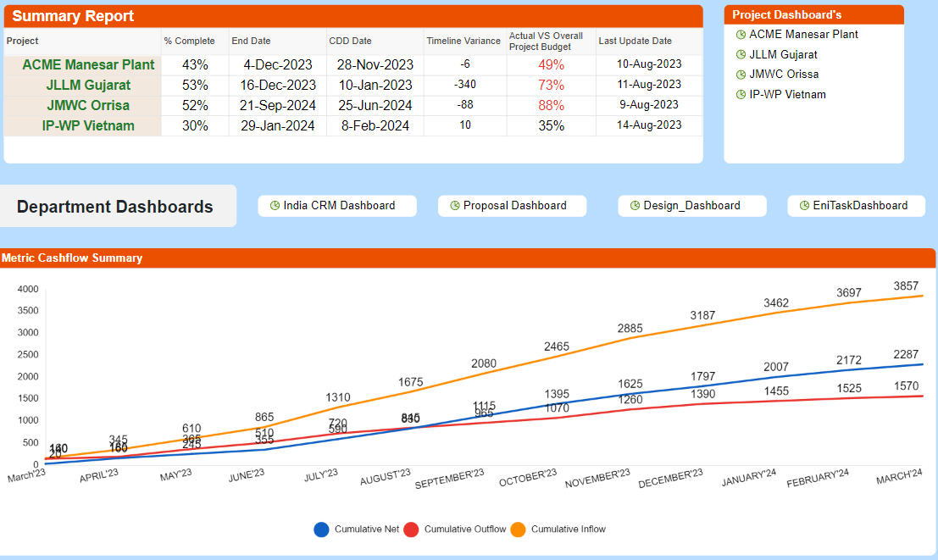Click the -340 timeline variance cell
The height and width of the screenshot is (560, 938).
[465, 85]
